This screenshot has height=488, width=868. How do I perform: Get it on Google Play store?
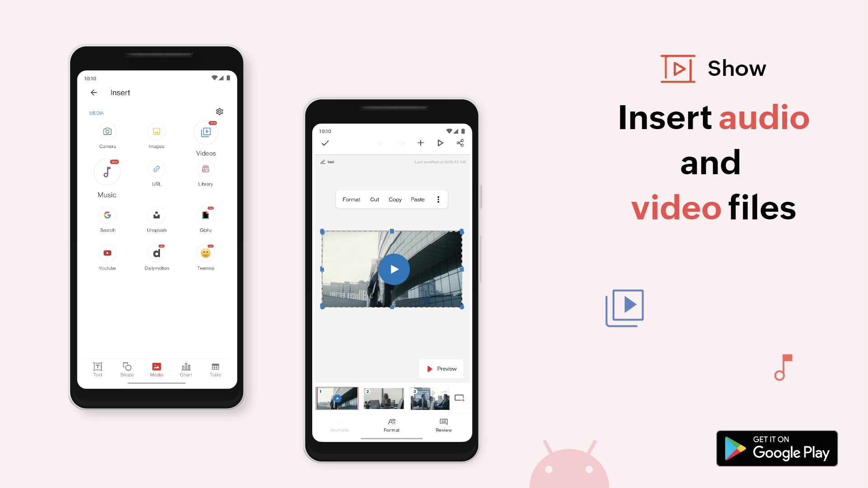click(777, 449)
